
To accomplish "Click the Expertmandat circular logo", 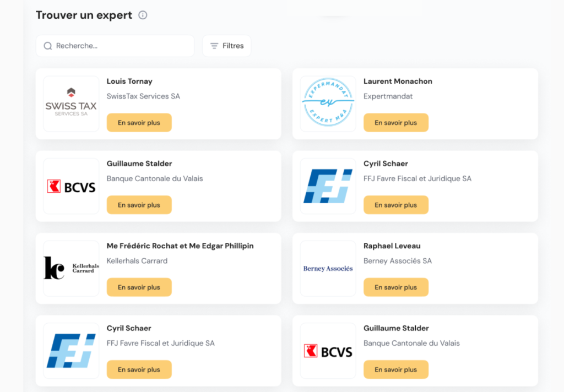I will pyautogui.click(x=328, y=104).
